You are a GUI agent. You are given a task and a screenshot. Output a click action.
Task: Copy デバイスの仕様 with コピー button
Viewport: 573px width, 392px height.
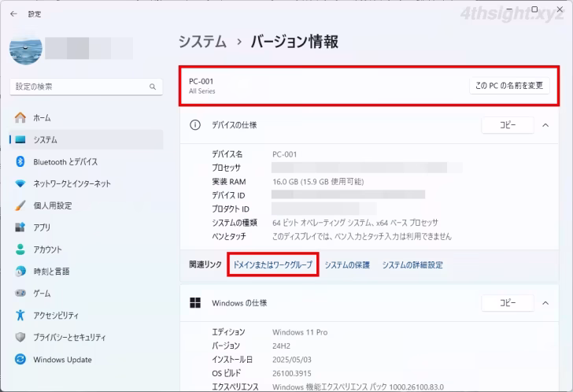pyautogui.click(x=508, y=125)
